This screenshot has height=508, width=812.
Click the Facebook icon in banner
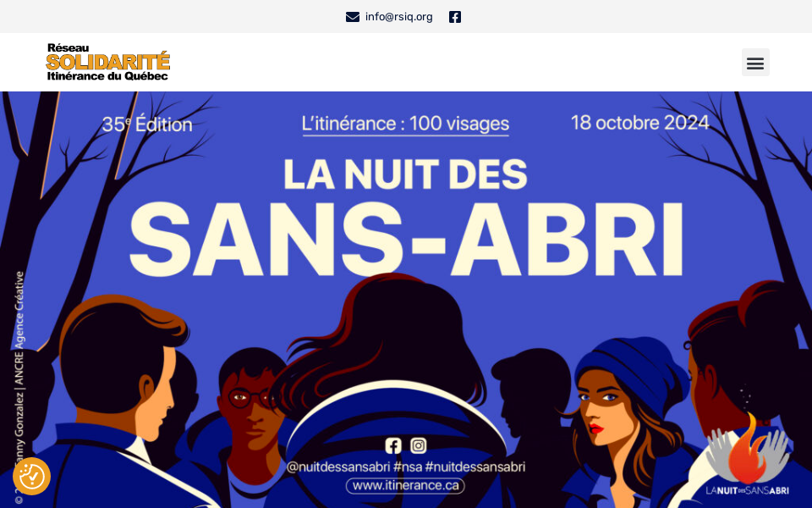pyautogui.click(x=393, y=445)
